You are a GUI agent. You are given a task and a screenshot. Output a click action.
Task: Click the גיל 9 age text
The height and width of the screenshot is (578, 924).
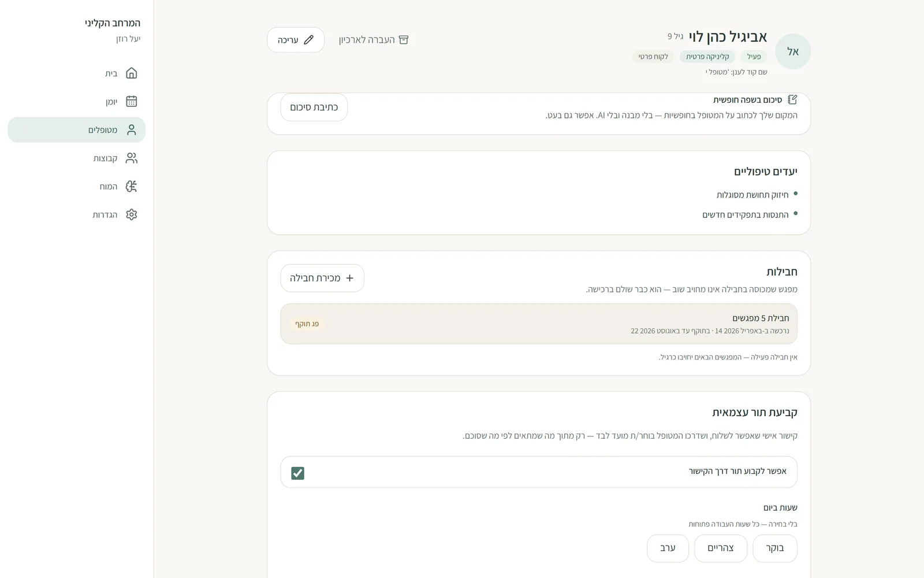[676, 36]
